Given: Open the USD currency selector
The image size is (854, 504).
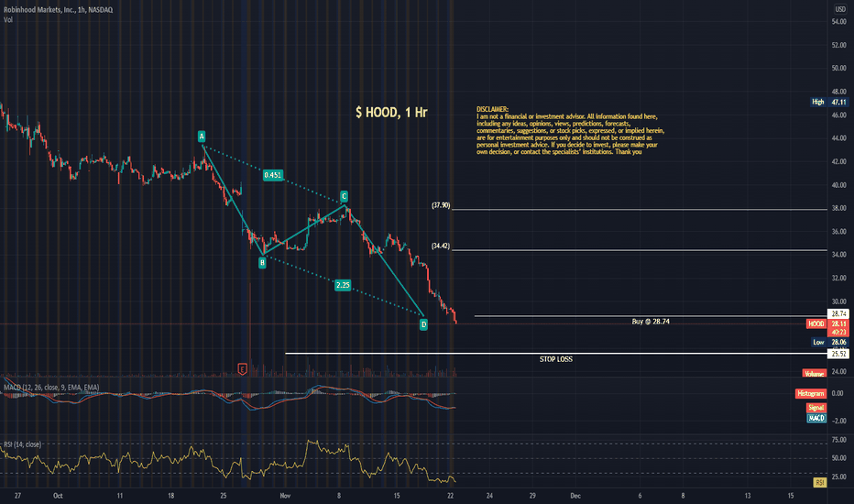Looking at the screenshot, I should 840,9.
